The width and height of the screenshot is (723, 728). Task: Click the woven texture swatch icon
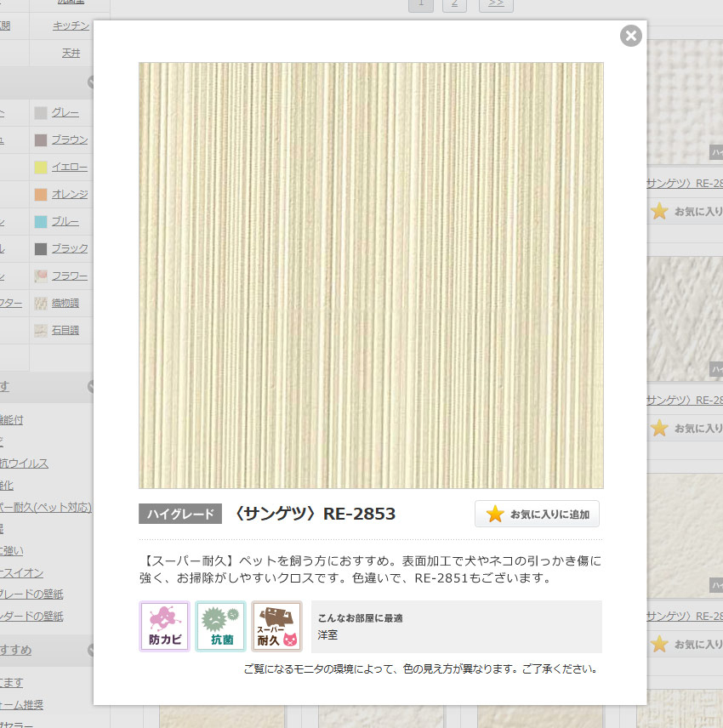click(41, 304)
